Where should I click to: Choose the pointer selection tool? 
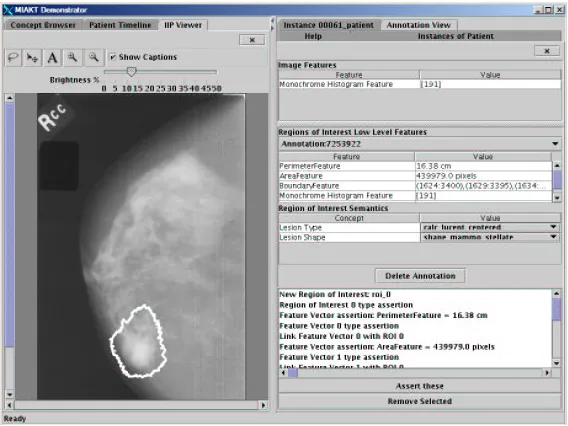click(x=33, y=58)
